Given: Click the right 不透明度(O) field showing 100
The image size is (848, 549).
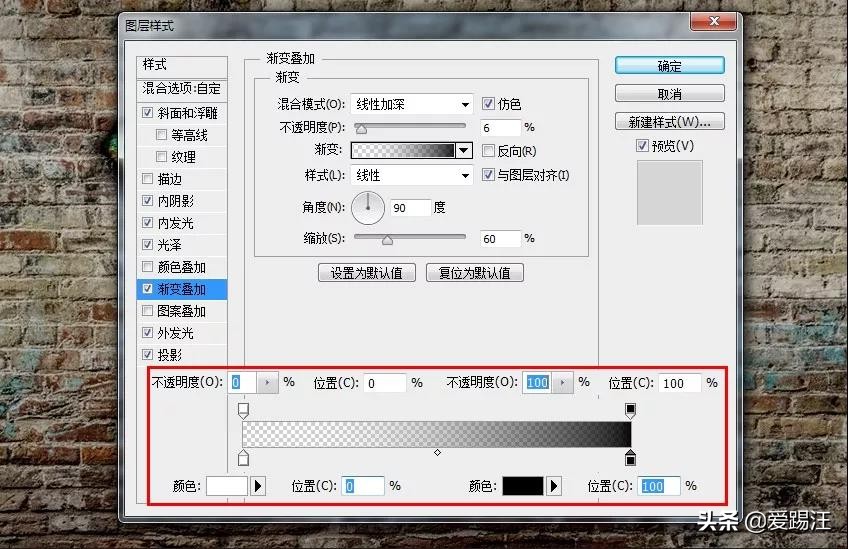Looking at the screenshot, I should (538, 382).
